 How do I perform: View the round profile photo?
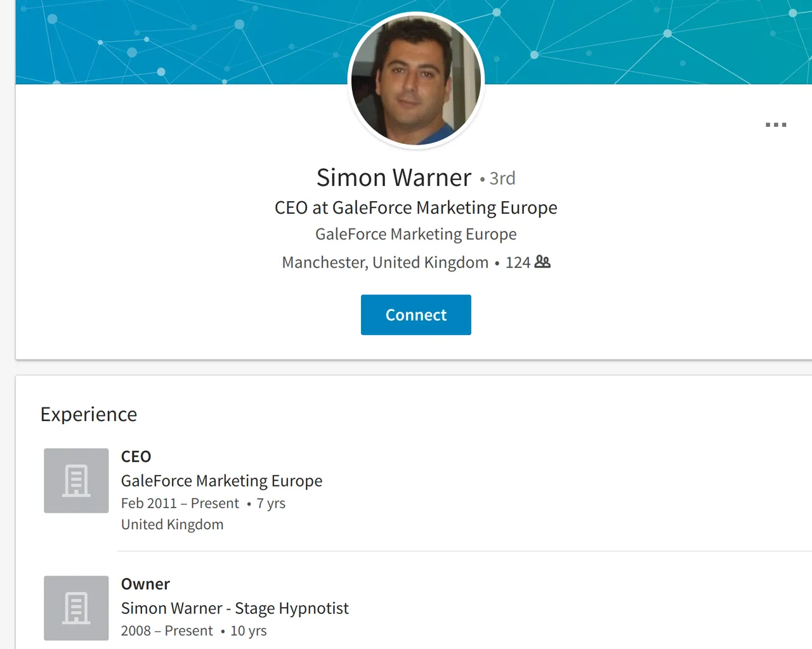pos(416,81)
